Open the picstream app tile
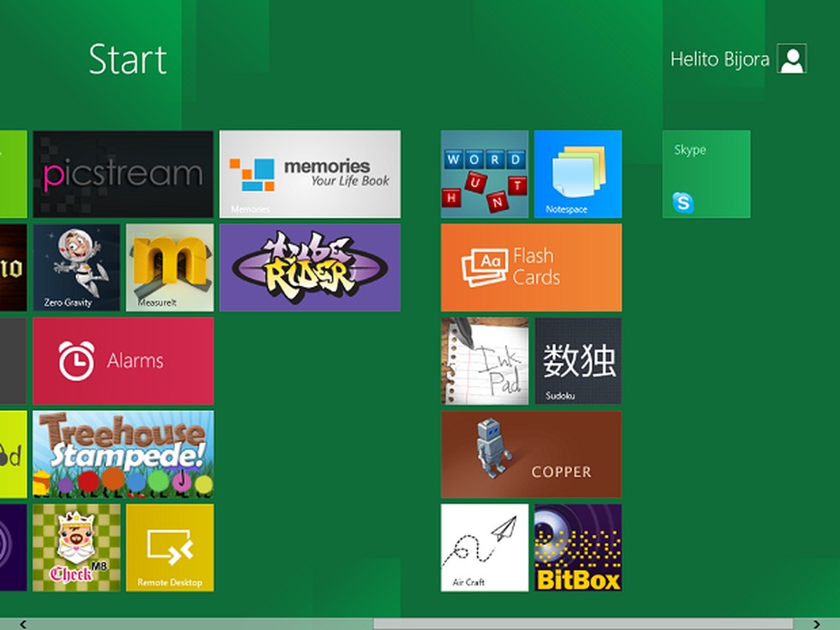The height and width of the screenshot is (630, 840). coord(123,174)
